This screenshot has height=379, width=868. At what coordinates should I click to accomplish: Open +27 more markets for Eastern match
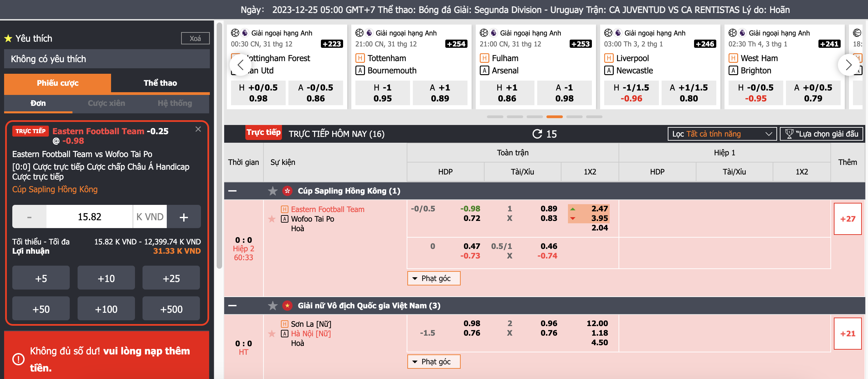point(847,219)
